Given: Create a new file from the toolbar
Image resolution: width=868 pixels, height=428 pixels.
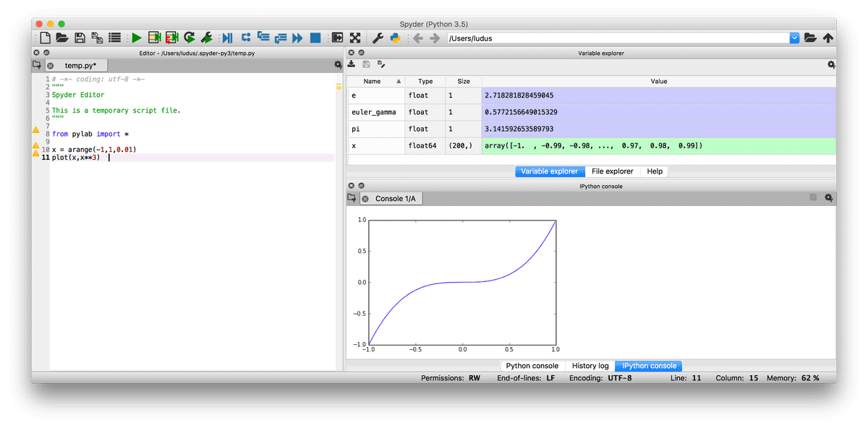Looking at the screenshot, I should [x=44, y=38].
